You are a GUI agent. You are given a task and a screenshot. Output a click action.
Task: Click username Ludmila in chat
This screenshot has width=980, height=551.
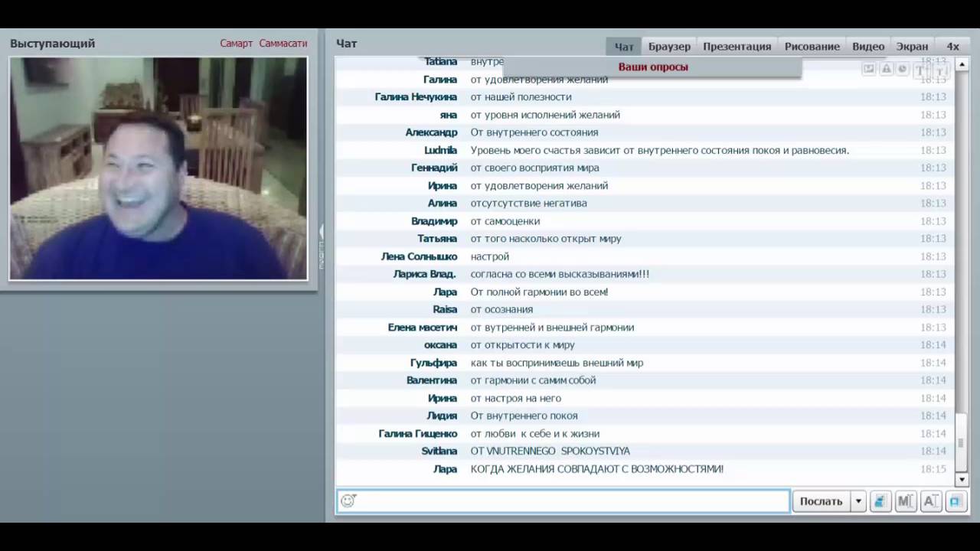(440, 150)
